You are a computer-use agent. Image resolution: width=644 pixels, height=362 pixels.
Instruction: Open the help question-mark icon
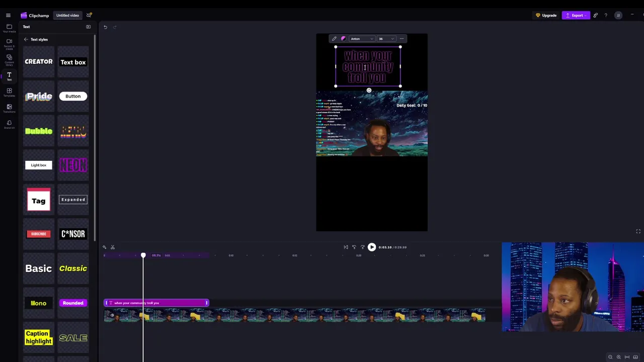click(606, 16)
